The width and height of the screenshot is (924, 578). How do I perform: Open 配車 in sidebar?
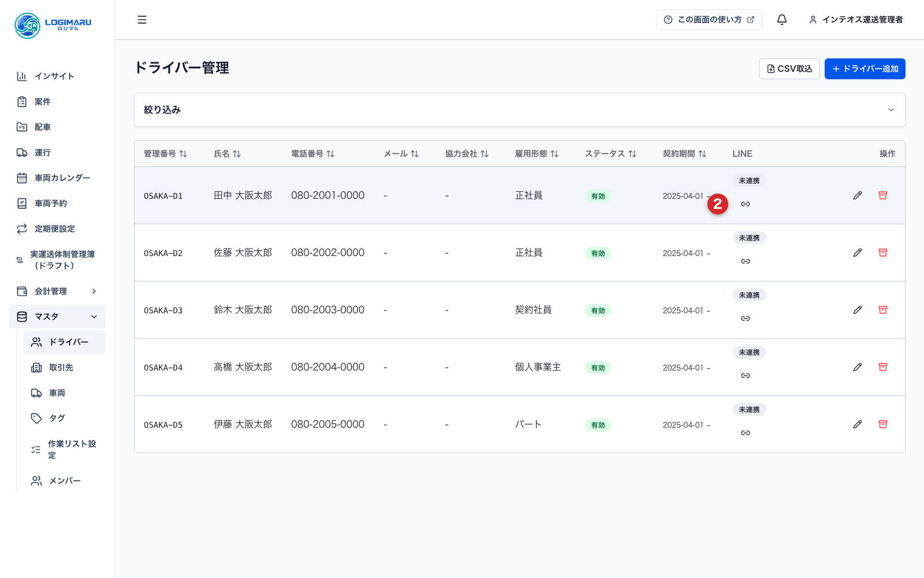pos(57,127)
